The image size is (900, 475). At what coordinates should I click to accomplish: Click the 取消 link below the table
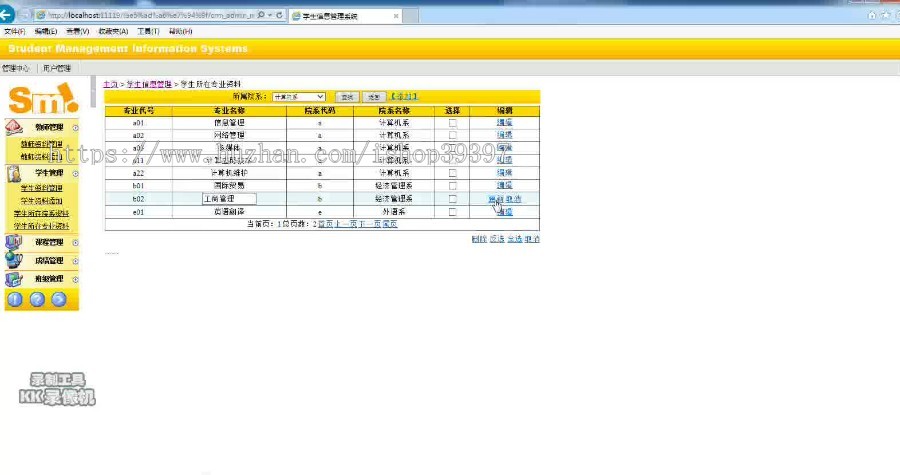pos(532,239)
